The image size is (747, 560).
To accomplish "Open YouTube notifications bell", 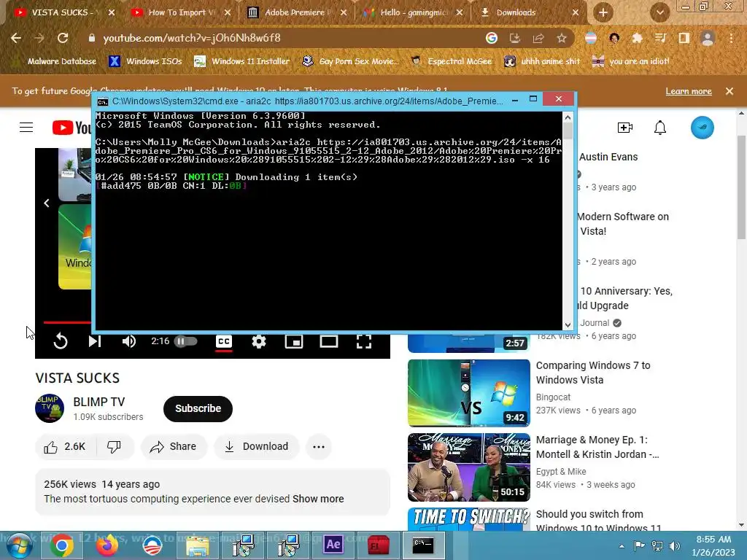I will [x=659, y=127].
